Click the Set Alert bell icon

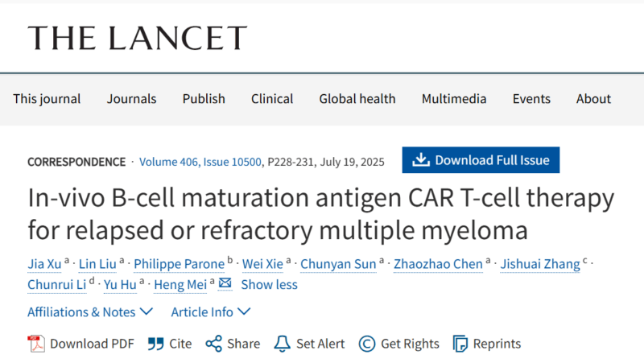283,344
